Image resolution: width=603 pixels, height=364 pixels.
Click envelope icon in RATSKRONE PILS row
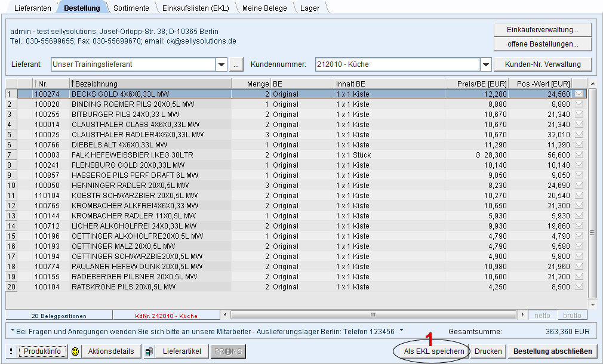(x=579, y=286)
